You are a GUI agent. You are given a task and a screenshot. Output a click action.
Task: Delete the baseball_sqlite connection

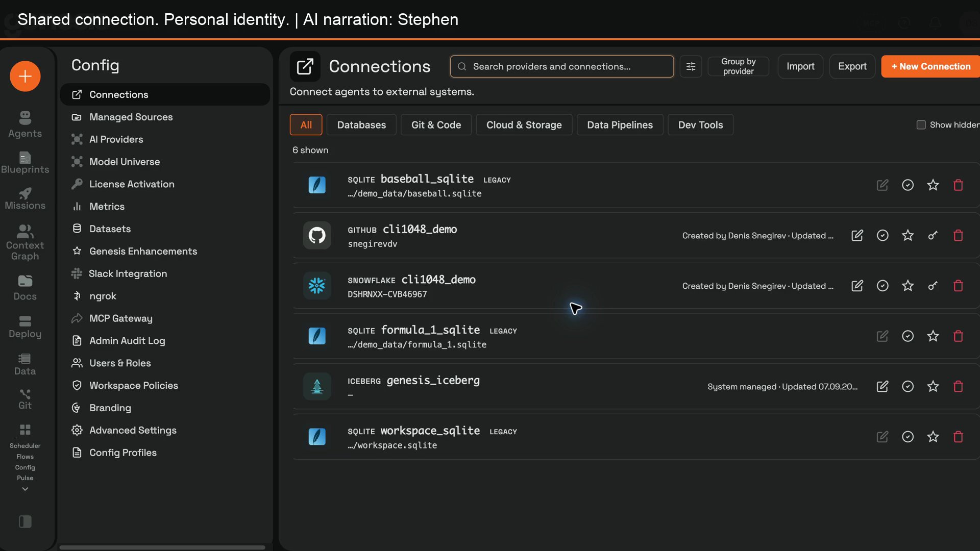[x=958, y=185]
